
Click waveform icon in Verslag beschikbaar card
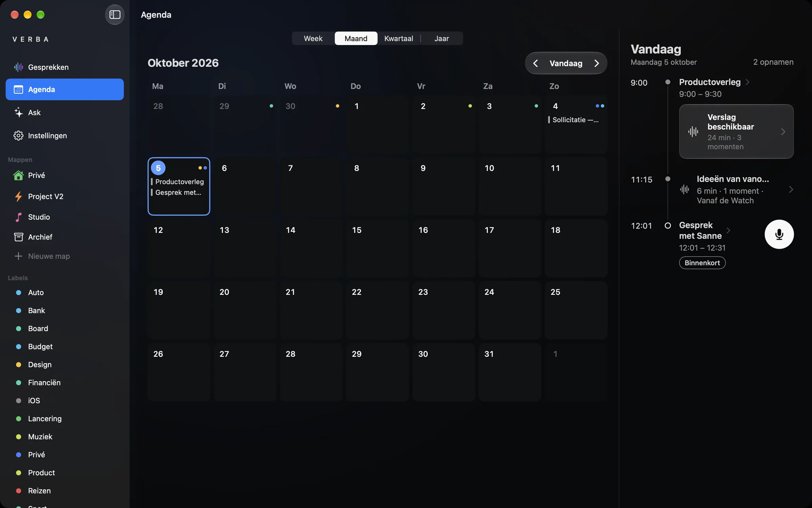tap(693, 131)
